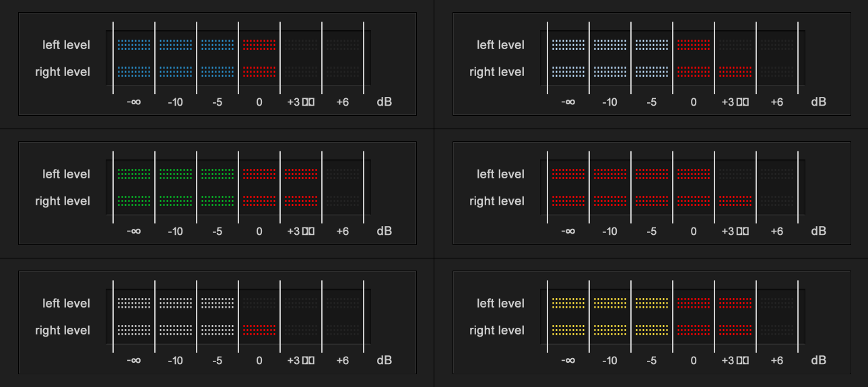The height and width of the screenshot is (387, 868).
Task: Click "right level" label on the all-red meter
Action: coord(497,201)
